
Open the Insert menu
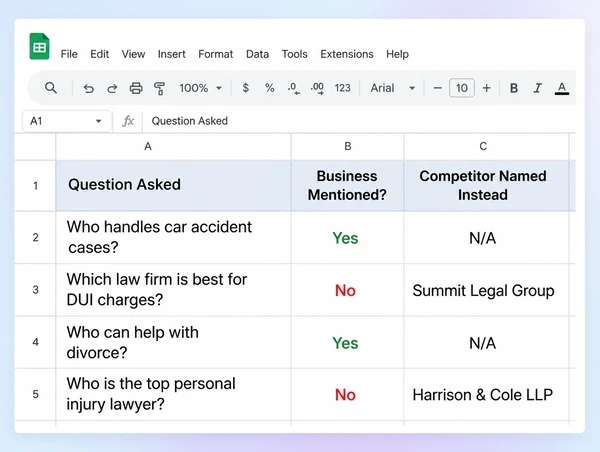(171, 54)
